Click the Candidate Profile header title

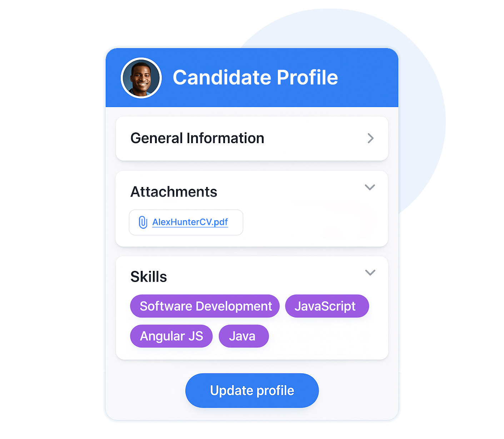[x=255, y=77]
